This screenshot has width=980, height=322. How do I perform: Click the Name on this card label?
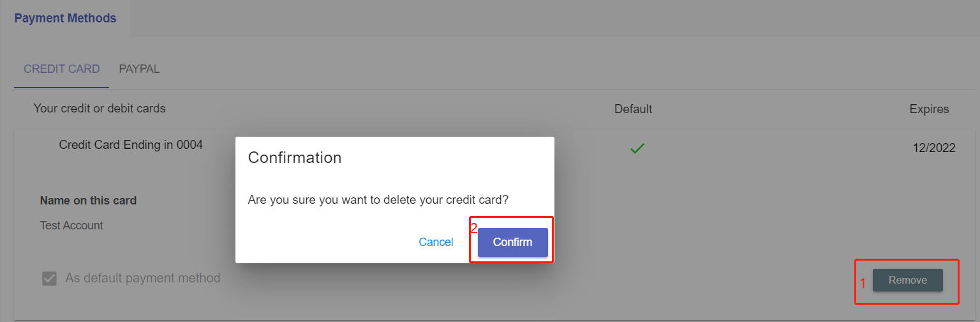[x=88, y=201]
